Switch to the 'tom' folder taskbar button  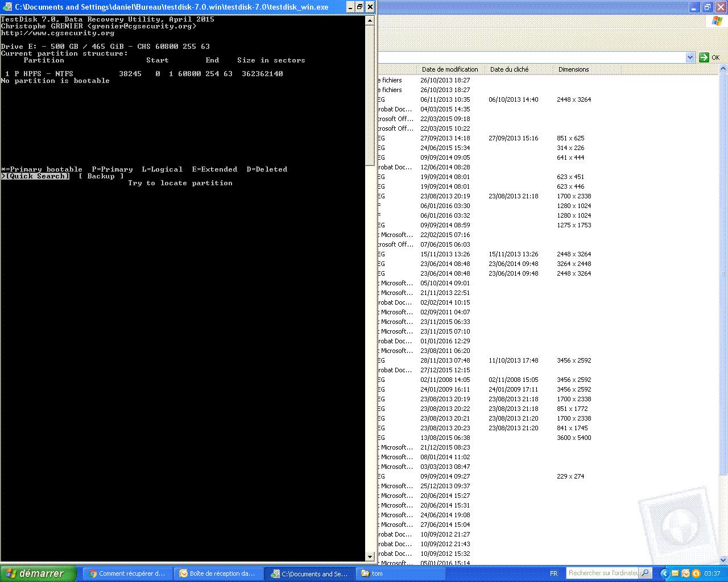(400, 573)
